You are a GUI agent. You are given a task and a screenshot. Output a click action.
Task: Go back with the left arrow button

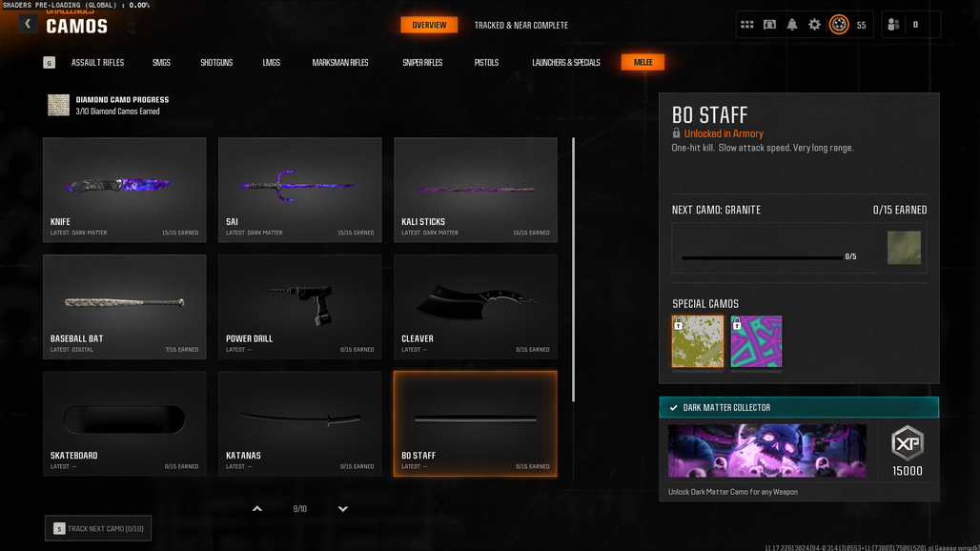pyautogui.click(x=28, y=24)
